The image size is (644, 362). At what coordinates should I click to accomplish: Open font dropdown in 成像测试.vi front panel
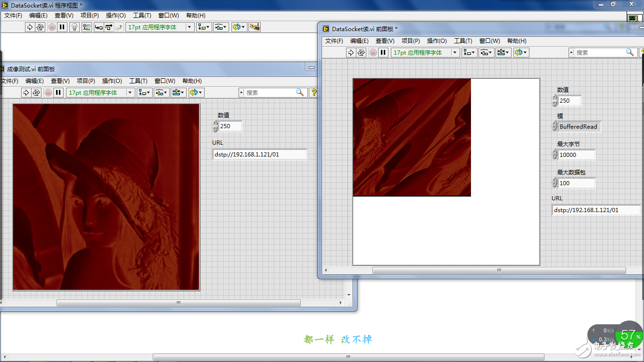(x=100, y=93)
